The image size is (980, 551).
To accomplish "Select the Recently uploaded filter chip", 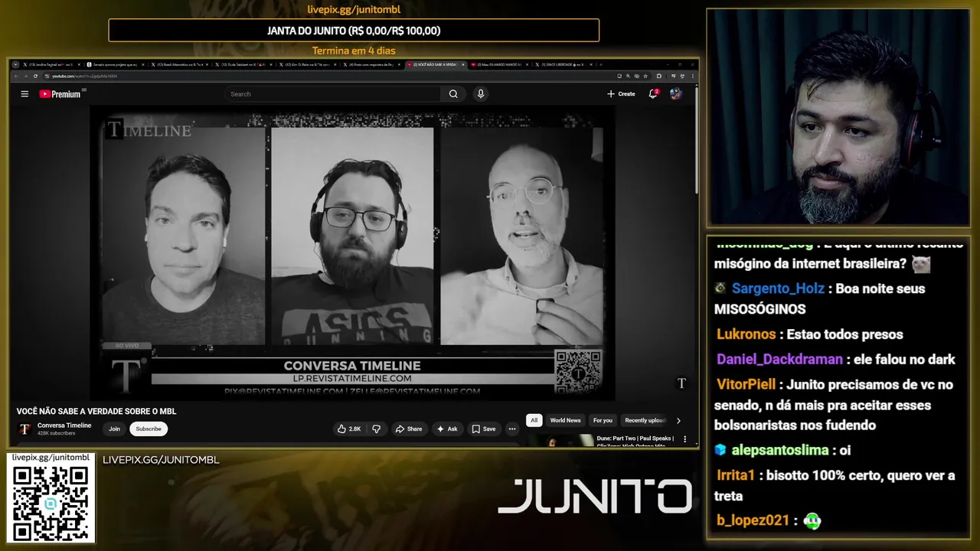I will tap(645, 420).
